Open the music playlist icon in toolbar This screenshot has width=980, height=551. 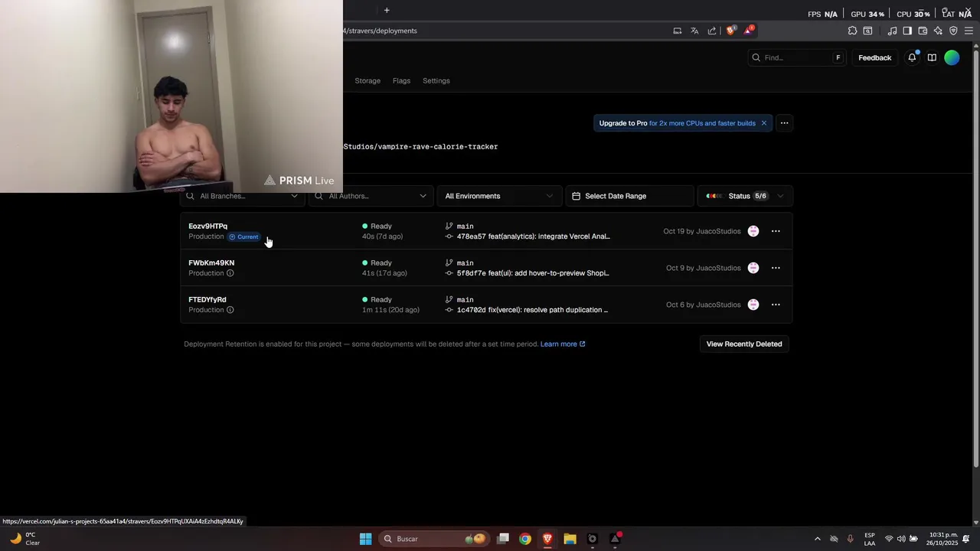[892, 31]
